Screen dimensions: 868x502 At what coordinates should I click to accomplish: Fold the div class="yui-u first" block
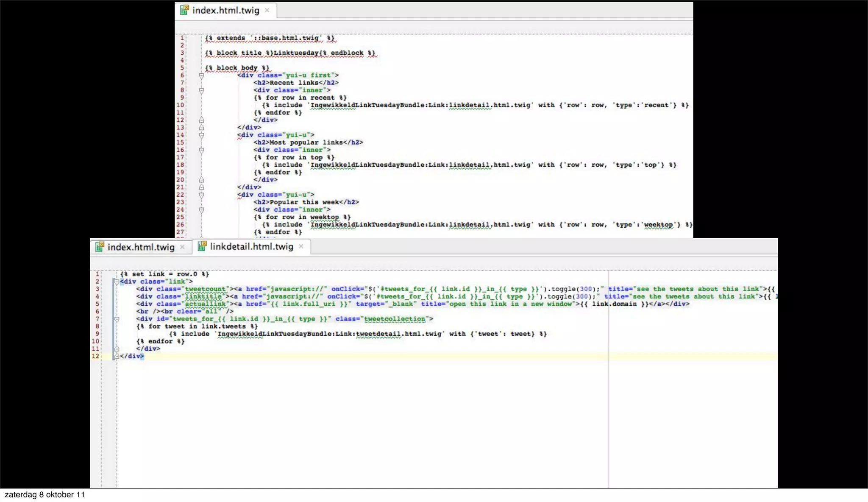(202, 75)
